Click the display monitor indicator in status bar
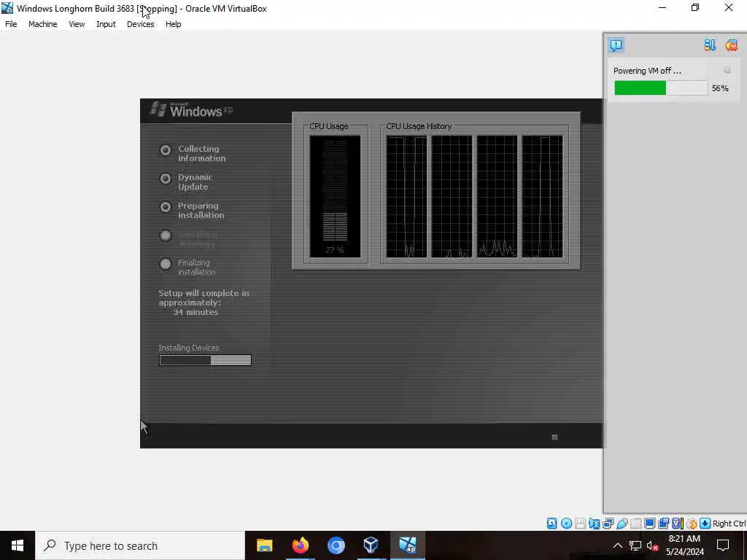The width and height of the screenshot is (747, 560). (x=649, y=524)
